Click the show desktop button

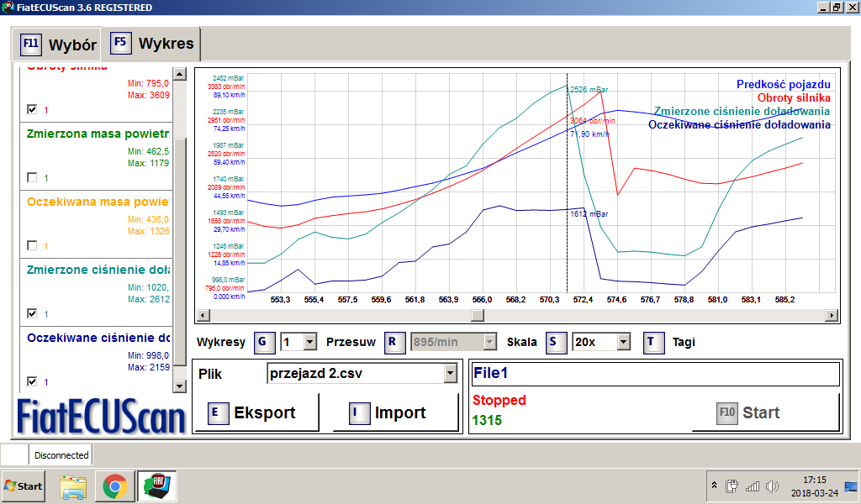pyautogui.click(x=851, y=486)
